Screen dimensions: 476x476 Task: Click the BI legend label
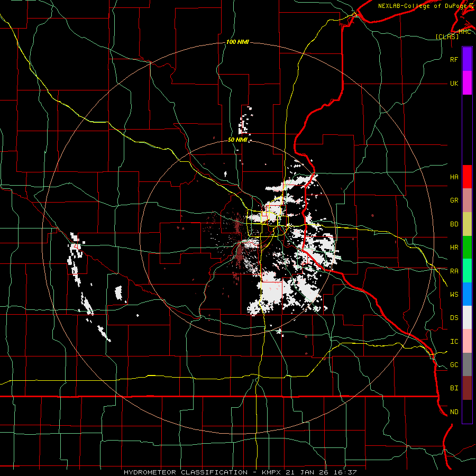454,388
